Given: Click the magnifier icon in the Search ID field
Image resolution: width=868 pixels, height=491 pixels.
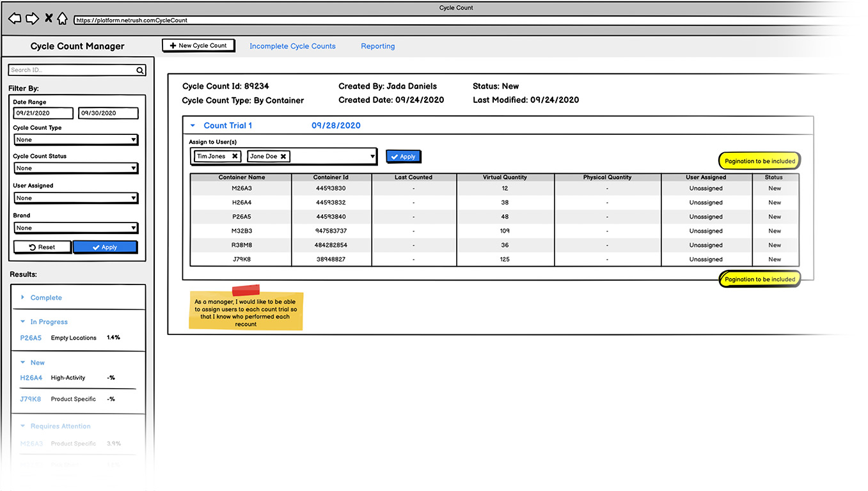Looking at the screenshot, I should (x=140, y=70).
